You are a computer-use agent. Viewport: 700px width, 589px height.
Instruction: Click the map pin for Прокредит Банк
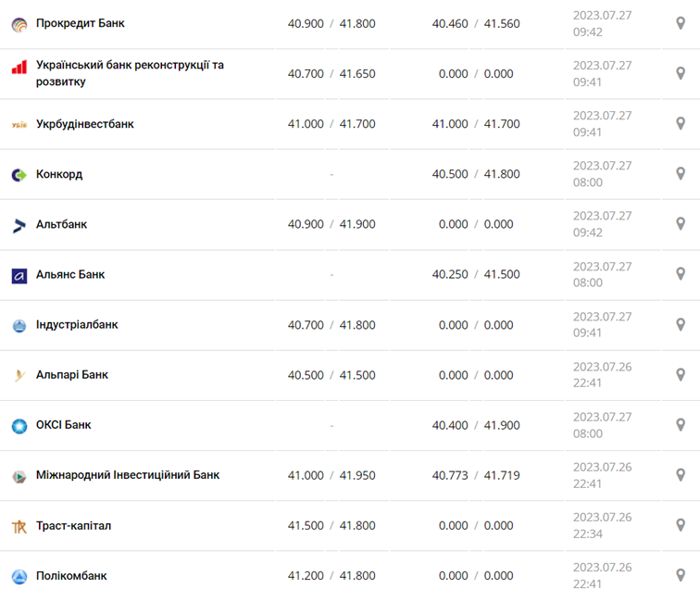coord(681,23)
